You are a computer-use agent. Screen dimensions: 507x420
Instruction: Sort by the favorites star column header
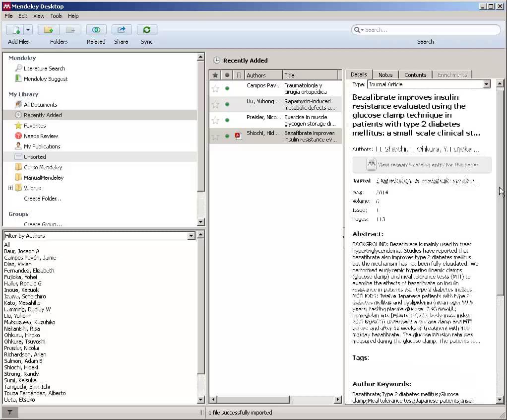pos(215,75)
